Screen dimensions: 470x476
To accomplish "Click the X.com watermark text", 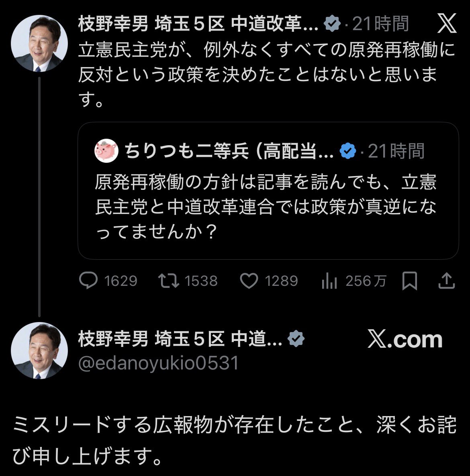I will tap(405, 340).
